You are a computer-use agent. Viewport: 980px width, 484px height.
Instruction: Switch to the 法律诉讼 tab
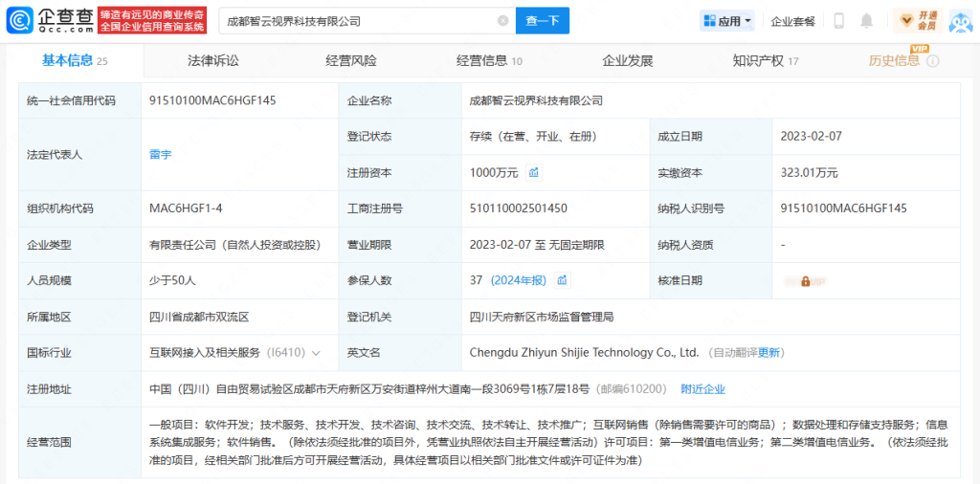tap(213, 61)
